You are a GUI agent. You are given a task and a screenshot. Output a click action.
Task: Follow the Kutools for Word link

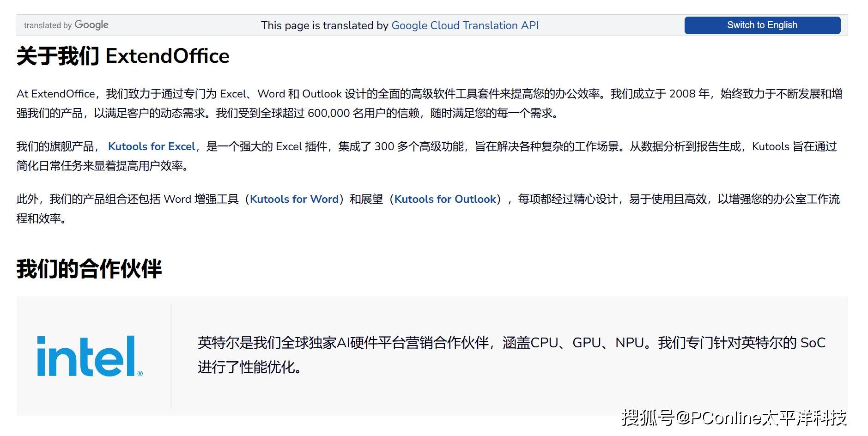tap(294, 199)
